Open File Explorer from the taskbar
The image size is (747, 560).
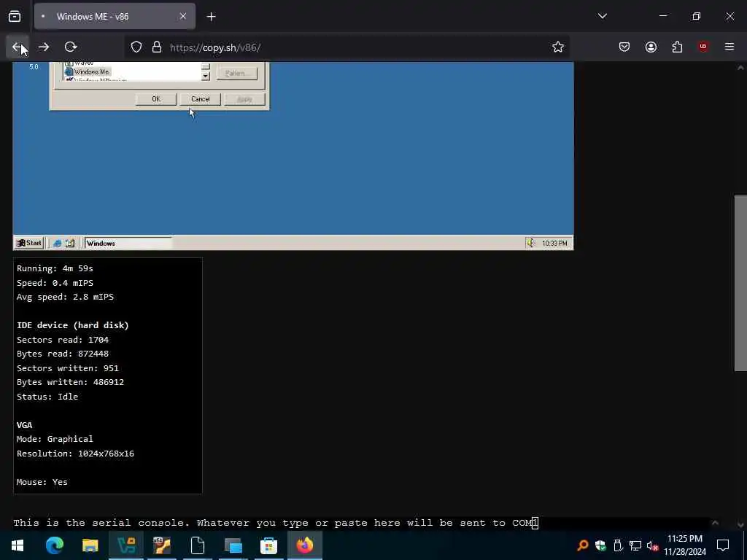tap(90, 545)
